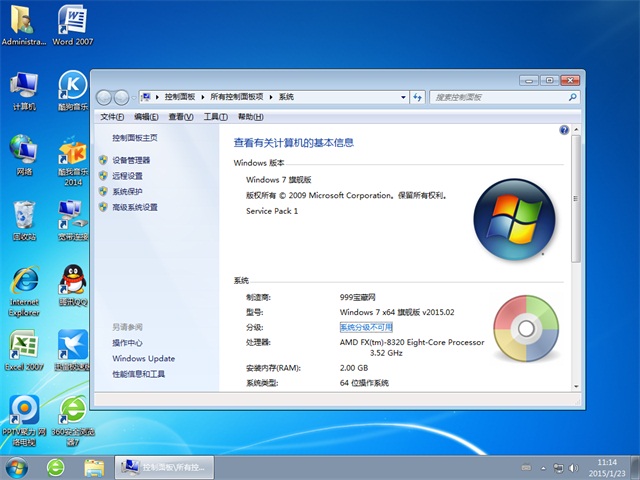Open the Administrator folder desktop icon
640x480 pixels.
[x=23, y=24]
